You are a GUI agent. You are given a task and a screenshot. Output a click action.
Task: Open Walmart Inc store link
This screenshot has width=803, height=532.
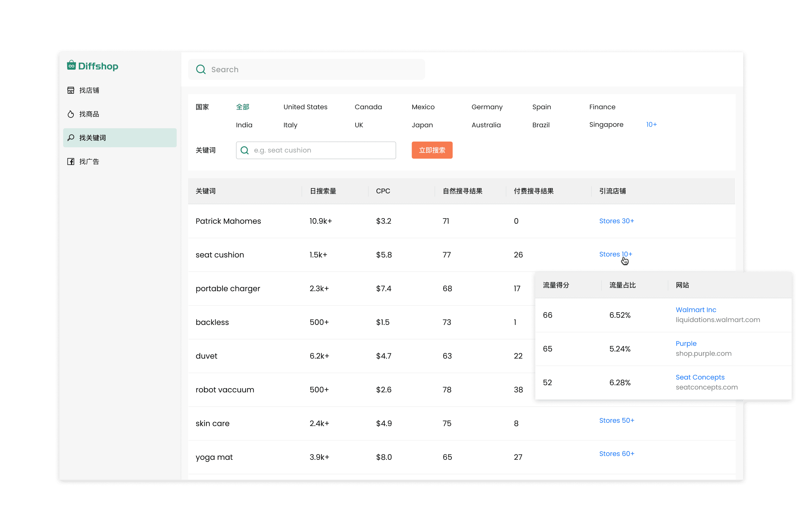696,309
